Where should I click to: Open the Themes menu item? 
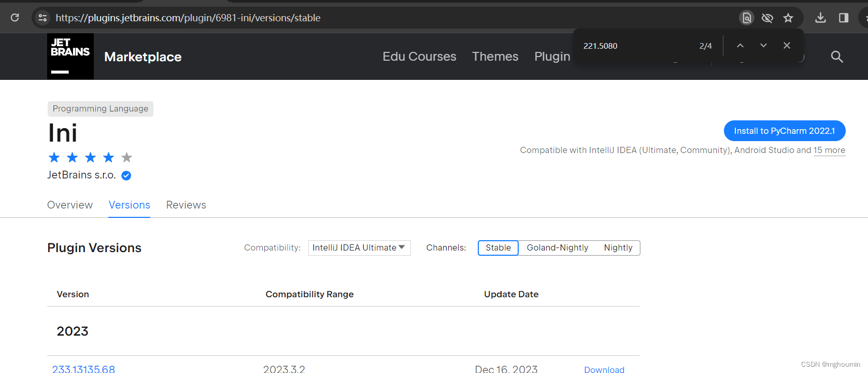click(x=495, y=57)
